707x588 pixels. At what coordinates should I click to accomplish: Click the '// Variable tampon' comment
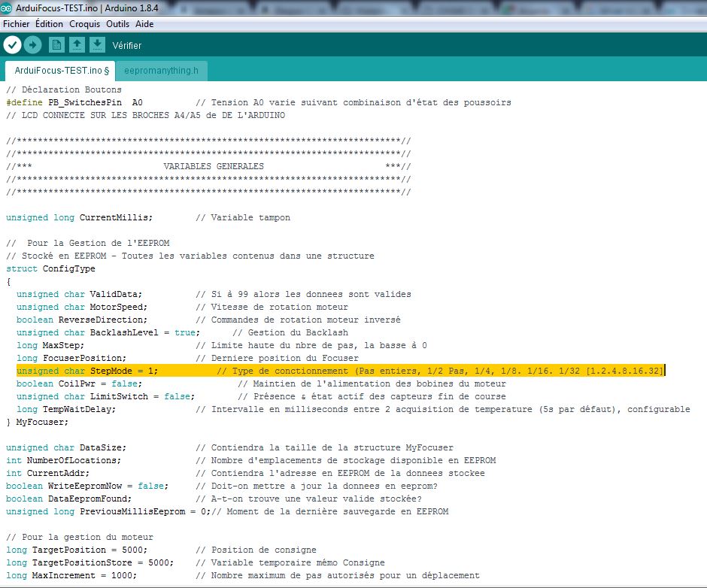(x=243, y=217)
